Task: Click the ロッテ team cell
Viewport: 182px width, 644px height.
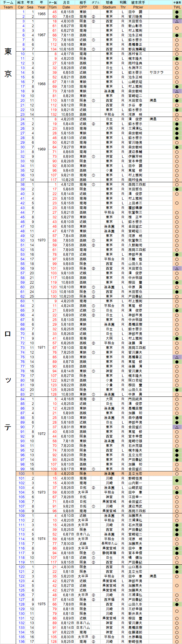Action: 8,380
